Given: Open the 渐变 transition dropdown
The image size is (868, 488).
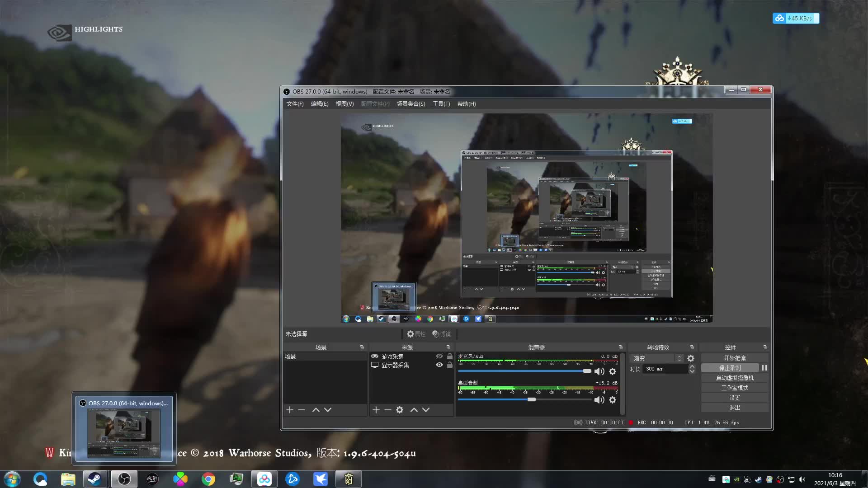Looking at the screenshot, I should 657,358.
